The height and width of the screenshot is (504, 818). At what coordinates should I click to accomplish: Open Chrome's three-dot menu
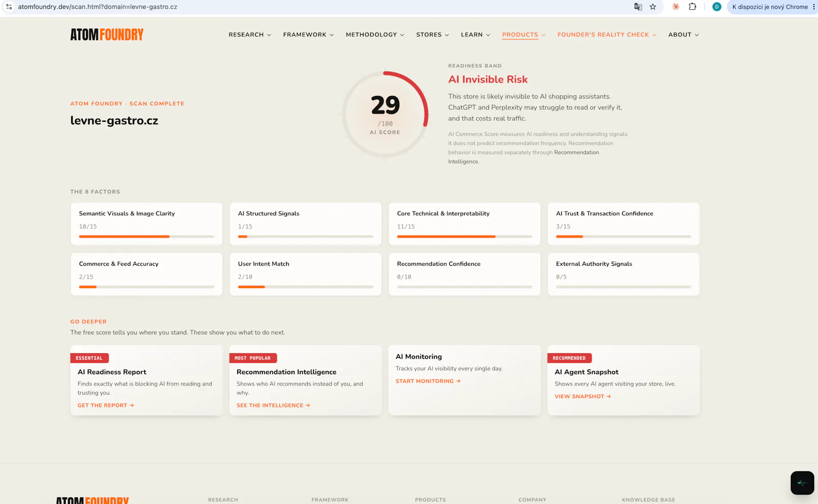coord(813,7)
